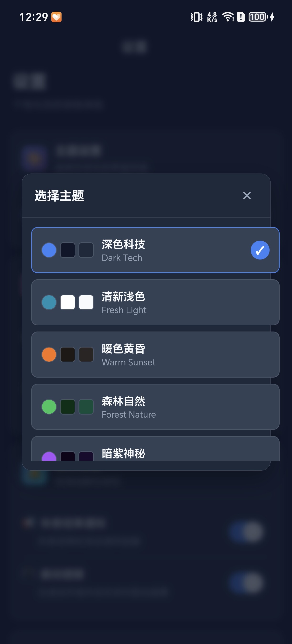The height and width of the screenshot is (644, 292).
Task: Close the theme selection dialog
Action: coord(247,196)
